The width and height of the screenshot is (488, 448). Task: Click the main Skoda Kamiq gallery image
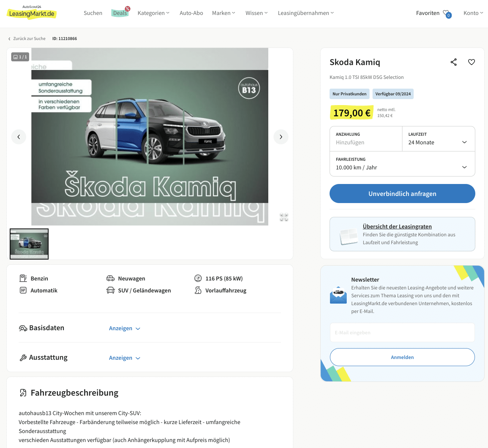tap(150, 136)
